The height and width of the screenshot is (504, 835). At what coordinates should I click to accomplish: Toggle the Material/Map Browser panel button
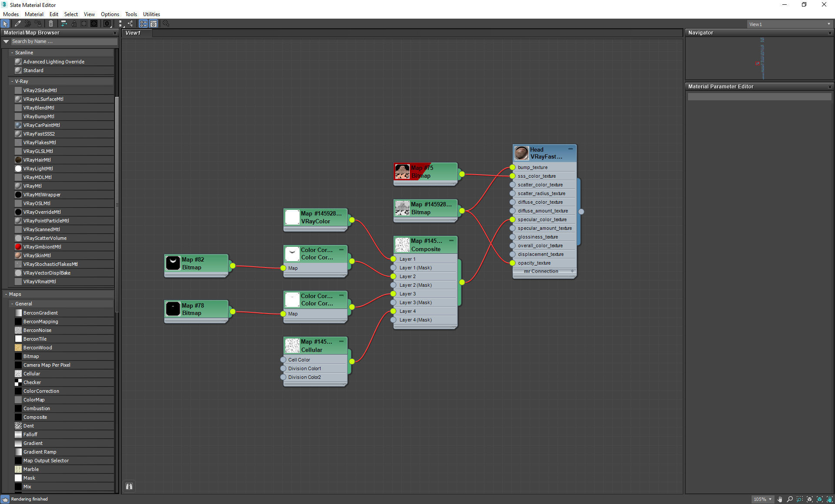click(x=143, y=23)
